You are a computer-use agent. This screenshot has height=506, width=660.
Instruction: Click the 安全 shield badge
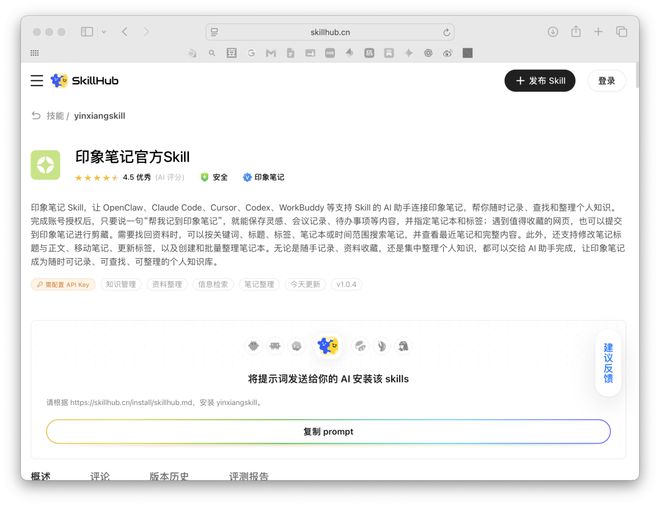point(214,177)
